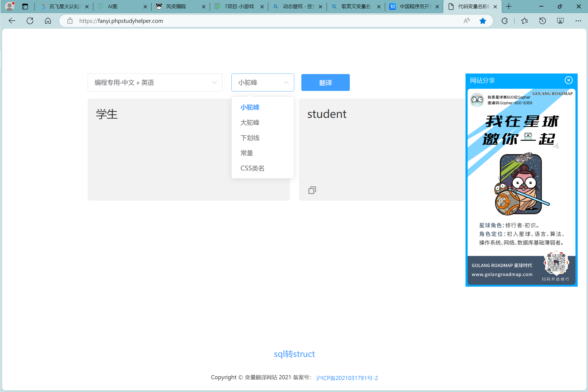Click the read aloud icon
This screenshot has width=588, height=392.
tap(467, 21)
